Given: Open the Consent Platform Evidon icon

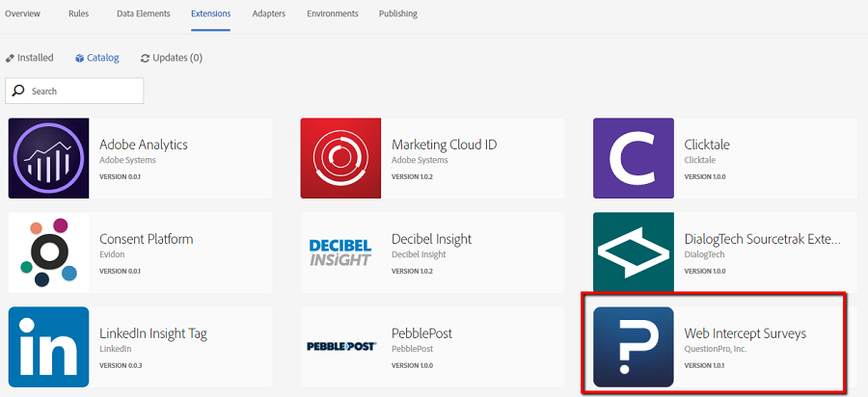Looking at the screenshot, I should coord(48,252).
